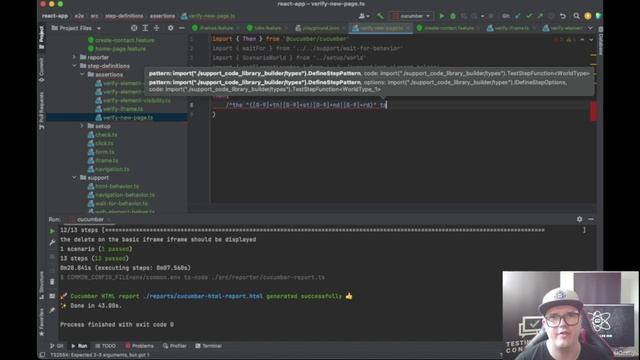Click status bar error 'Expected 2-3 arguments'

coord(100,355)
